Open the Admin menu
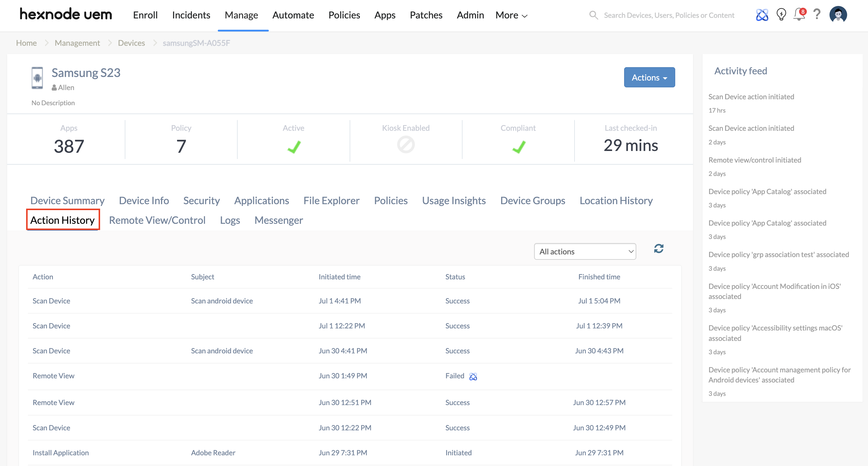This screenshot has height=466, width=868. 470,15
